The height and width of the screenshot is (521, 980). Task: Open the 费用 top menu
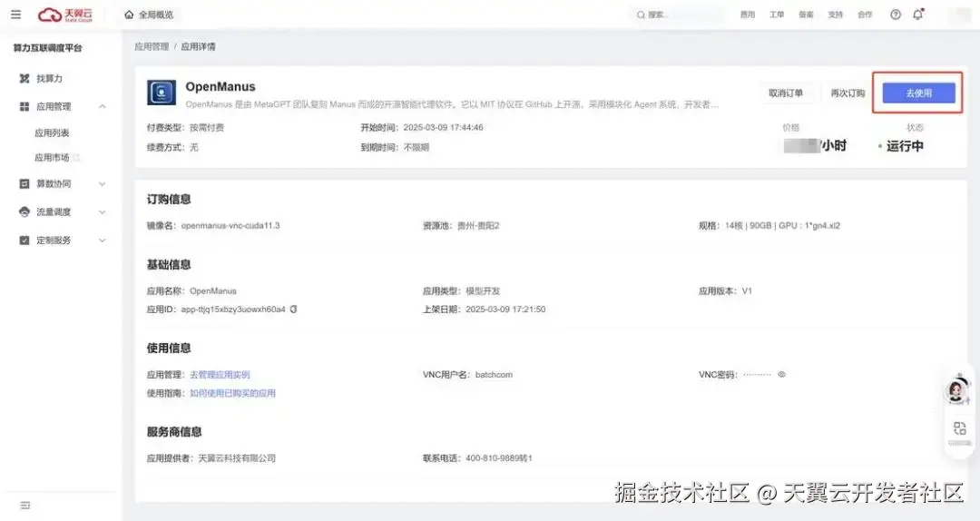coord(748,15)
